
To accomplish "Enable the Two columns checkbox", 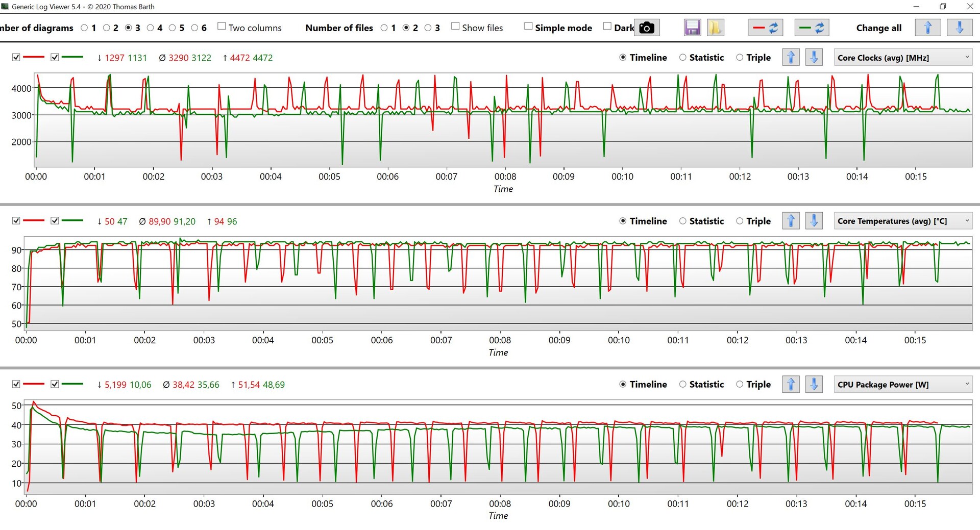I will 222,27.
